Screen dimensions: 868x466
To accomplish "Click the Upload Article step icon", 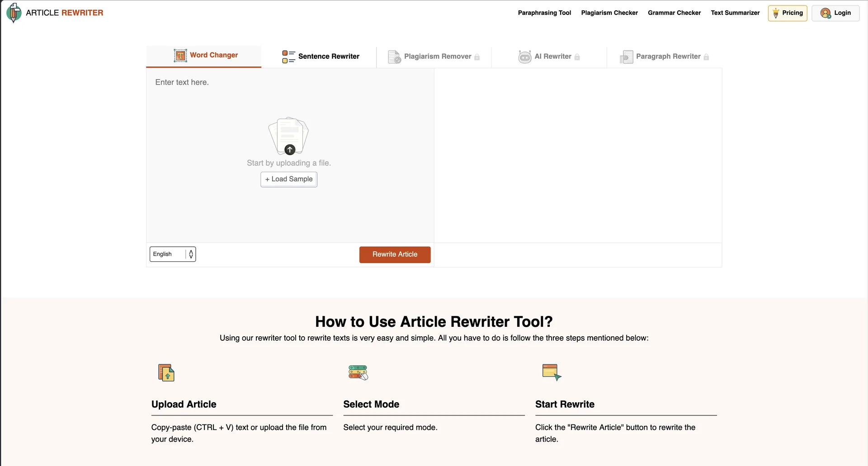I will pyautogui.click(x=166, y=372).
